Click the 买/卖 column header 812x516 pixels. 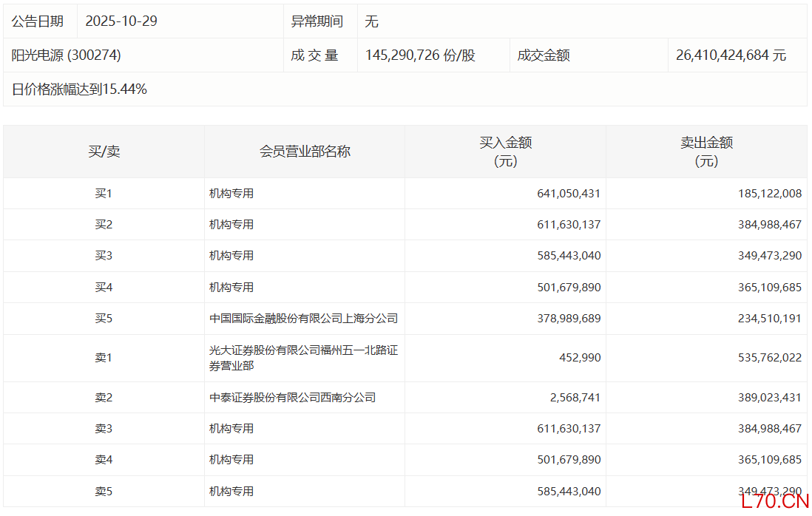pos(104,152)
